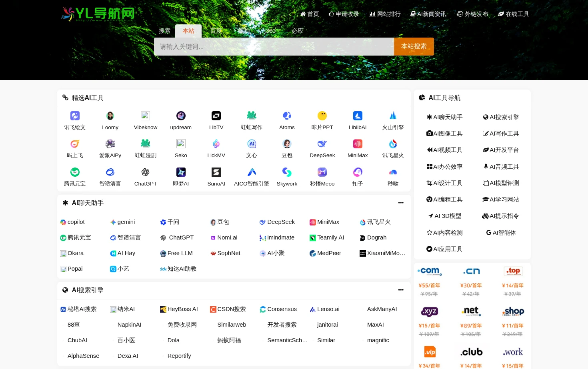Open the SunoAI tool icon
The height and width of the screenshot is (369, 588).
[216, 172]
